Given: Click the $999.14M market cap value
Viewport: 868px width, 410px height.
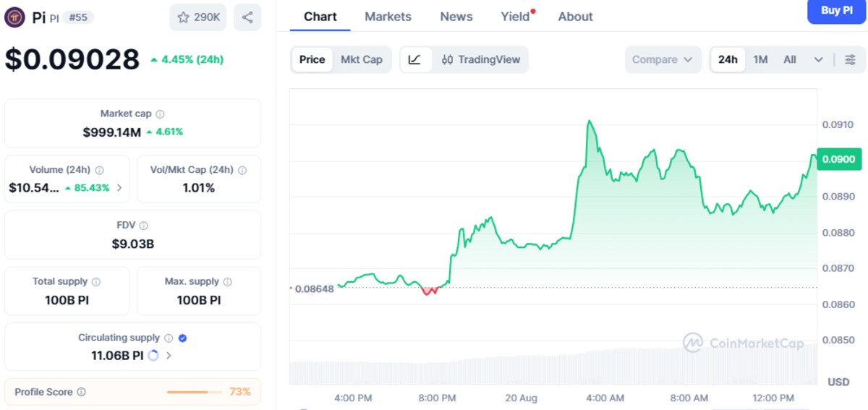Looking at the screenshot, I should pyautogui.click(x=111, y=132).
